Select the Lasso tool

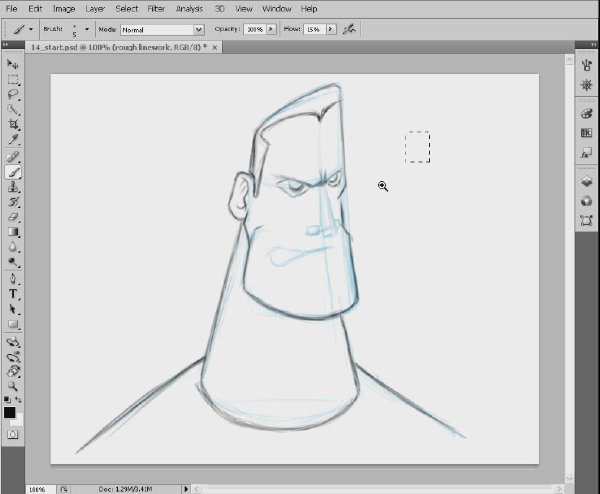[x=13, y=95]
